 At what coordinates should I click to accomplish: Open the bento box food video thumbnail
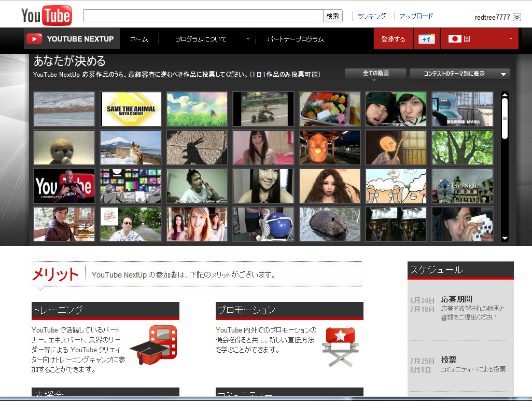[329, 109]
